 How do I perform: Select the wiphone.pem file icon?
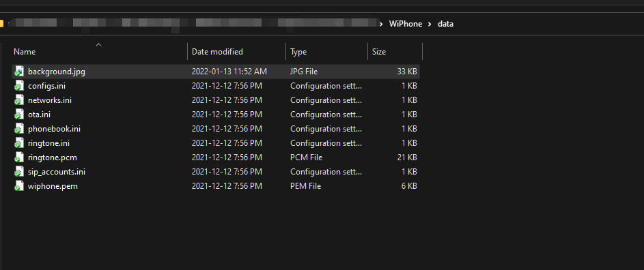coord(19,186)
